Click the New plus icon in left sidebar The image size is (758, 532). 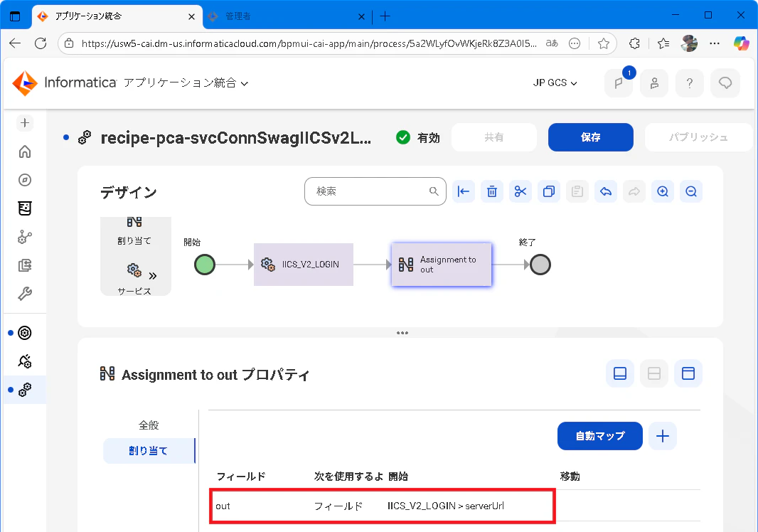[25, 123]
